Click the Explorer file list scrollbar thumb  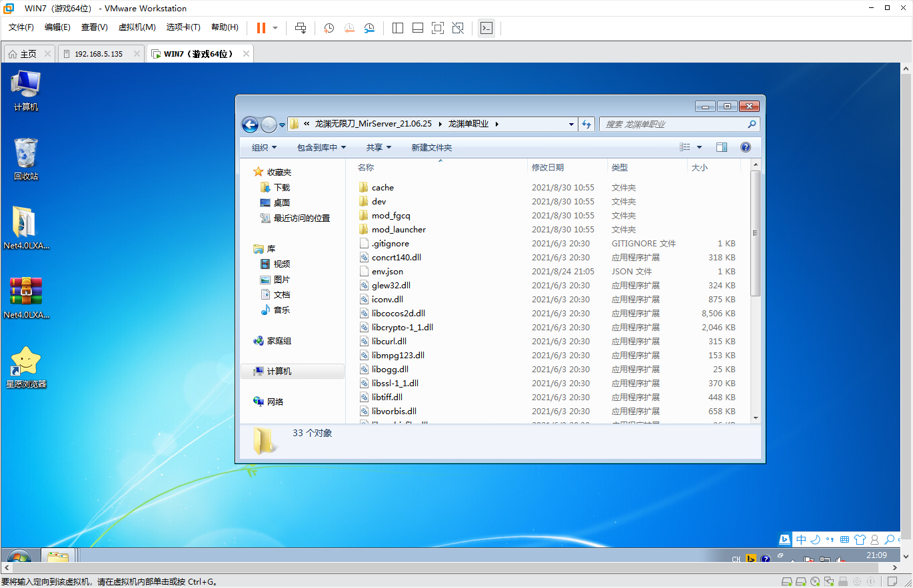(755, 233)
